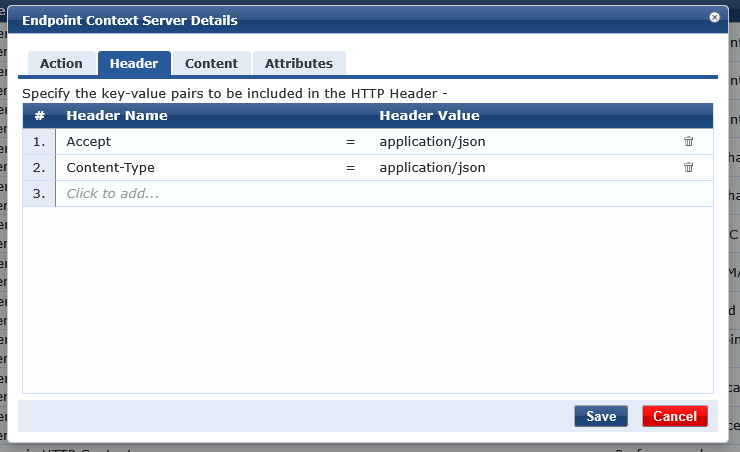This screenshot has height=452, width=740.
Task: Click the equals sign in Accept row
Action: (x=350, y=142)
